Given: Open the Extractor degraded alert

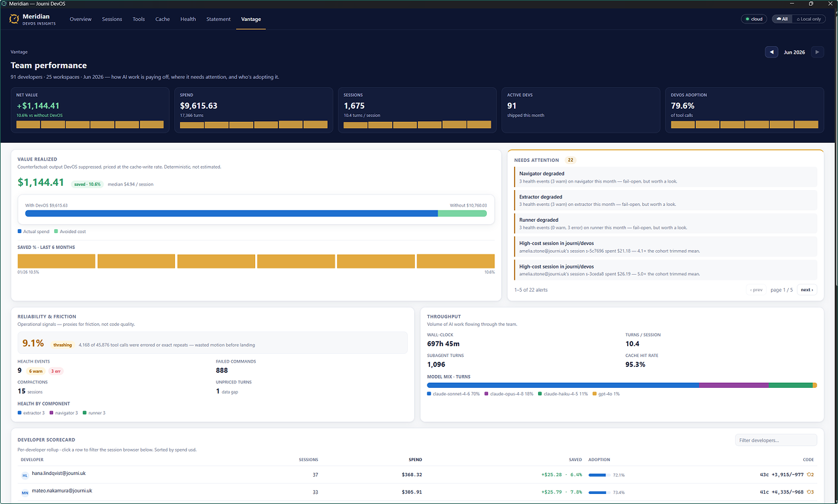Looking at the screenshot, I should (666, 200).
